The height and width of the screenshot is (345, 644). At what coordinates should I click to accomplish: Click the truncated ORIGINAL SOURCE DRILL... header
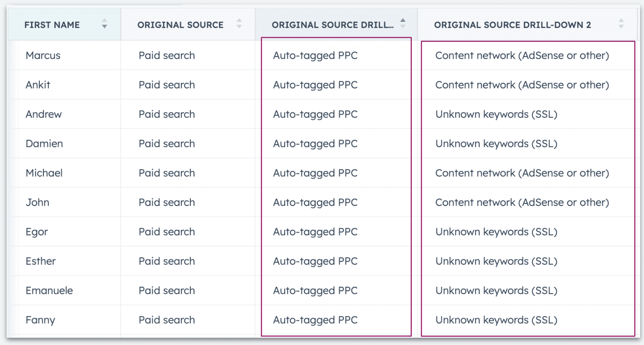(x=332, y=24)
